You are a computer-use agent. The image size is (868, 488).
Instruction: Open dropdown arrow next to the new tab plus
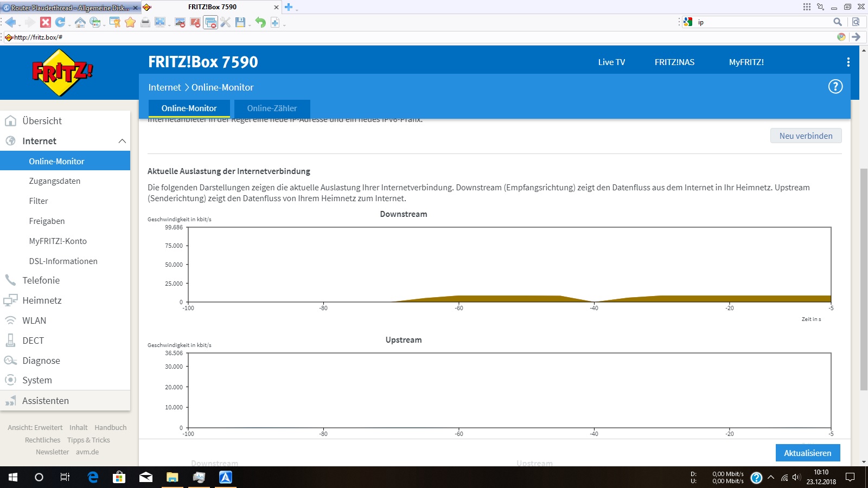pos(297,9)
